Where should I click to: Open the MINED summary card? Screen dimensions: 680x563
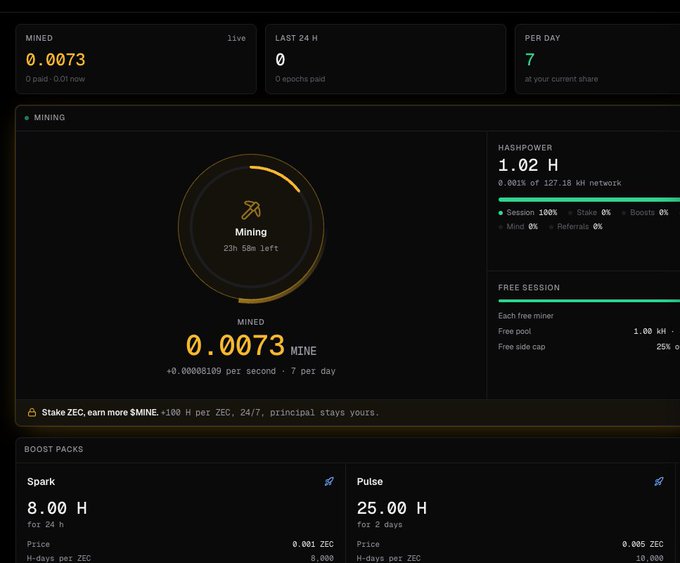pos(136,59)
